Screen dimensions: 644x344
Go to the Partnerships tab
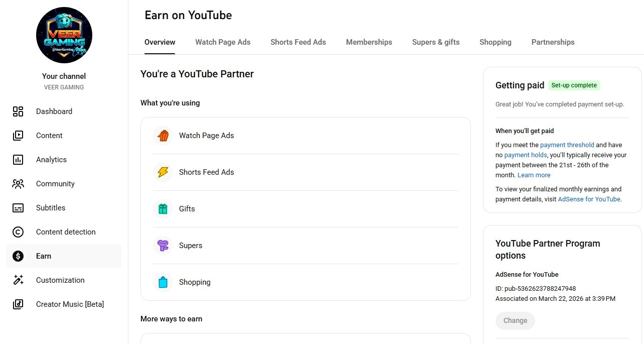(553, 42)
